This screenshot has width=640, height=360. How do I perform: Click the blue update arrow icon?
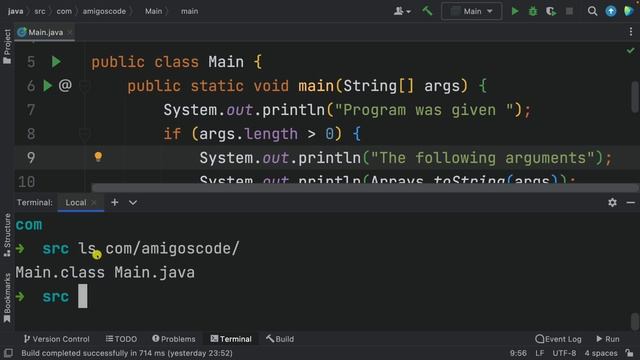click(x=611, y=11)
